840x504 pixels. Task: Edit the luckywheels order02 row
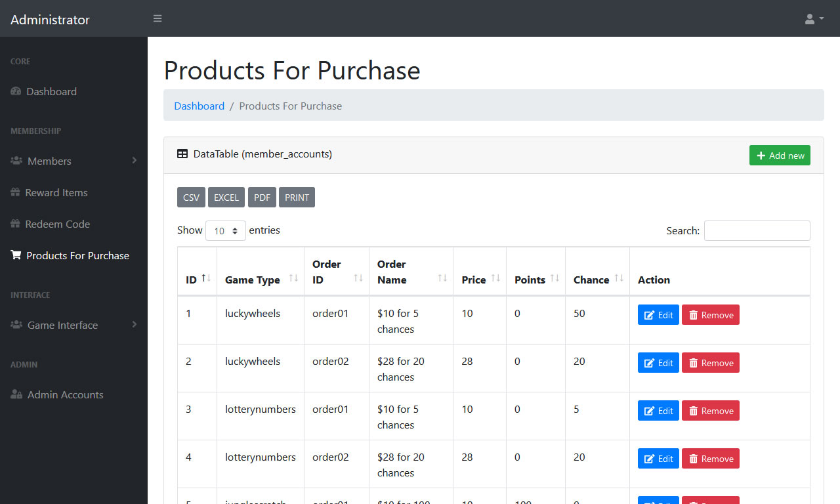pyautogui.click(x=658, y=362)
